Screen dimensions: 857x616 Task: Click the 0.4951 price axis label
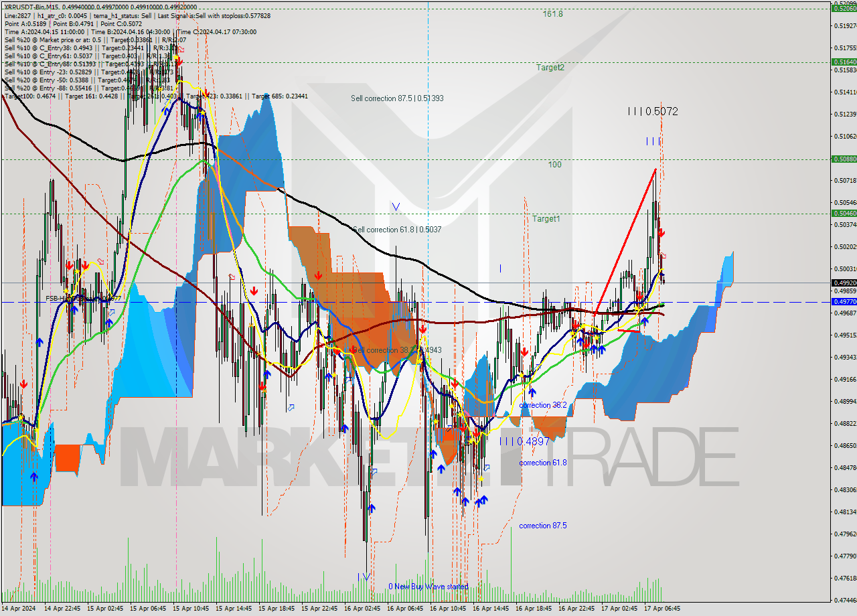pyautogui.click(x=845, y=335)
